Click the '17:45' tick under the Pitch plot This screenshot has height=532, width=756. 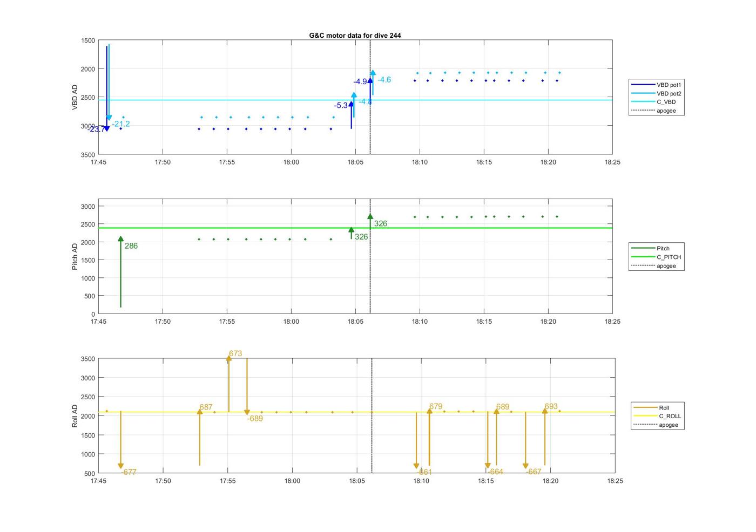pos(98,322)
